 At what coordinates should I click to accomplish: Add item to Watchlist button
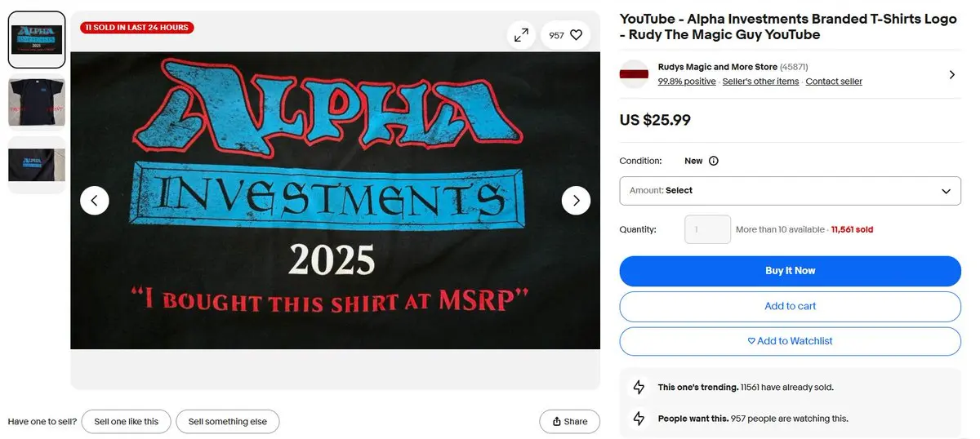[790, 341]
